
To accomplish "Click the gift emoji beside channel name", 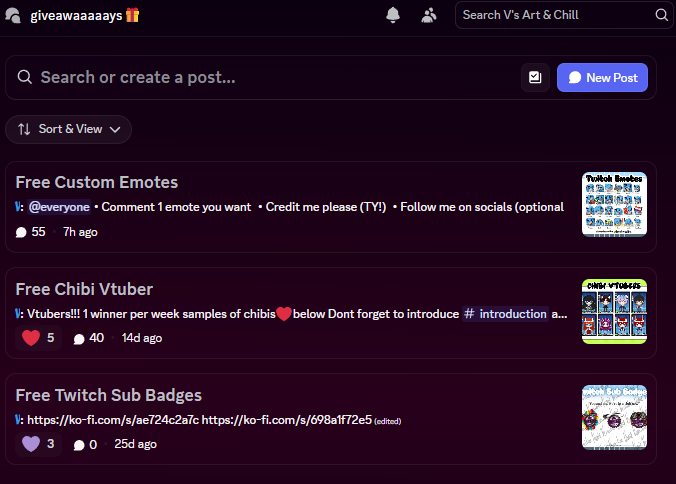I will [132, 15].
